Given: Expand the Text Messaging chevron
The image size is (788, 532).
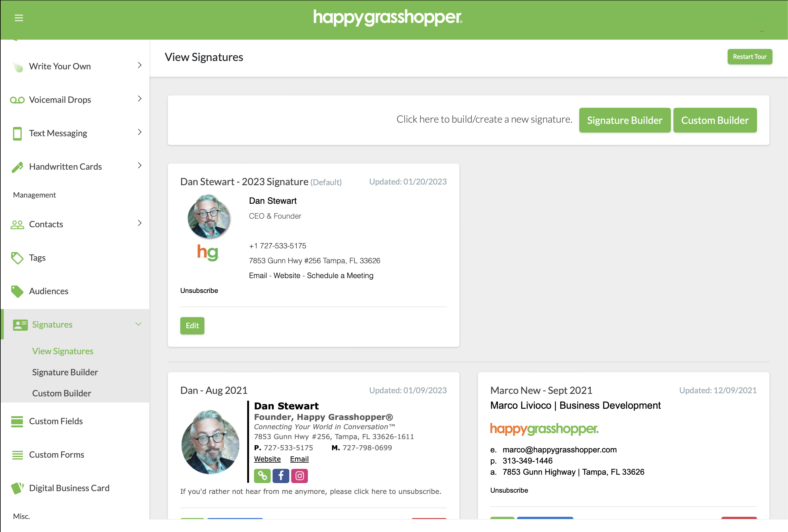Looking at the screenshot, I should (140, 132).
